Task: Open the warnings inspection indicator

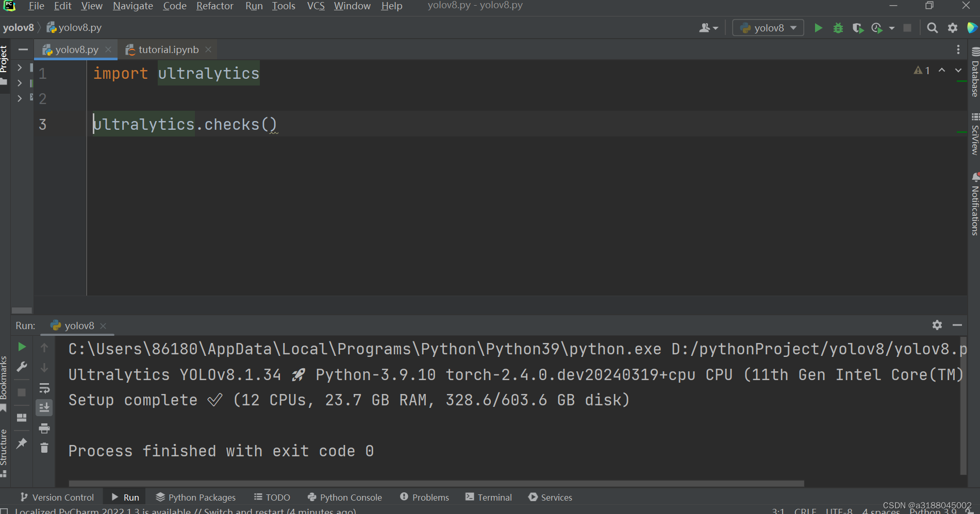Action: tap(922, 70)
